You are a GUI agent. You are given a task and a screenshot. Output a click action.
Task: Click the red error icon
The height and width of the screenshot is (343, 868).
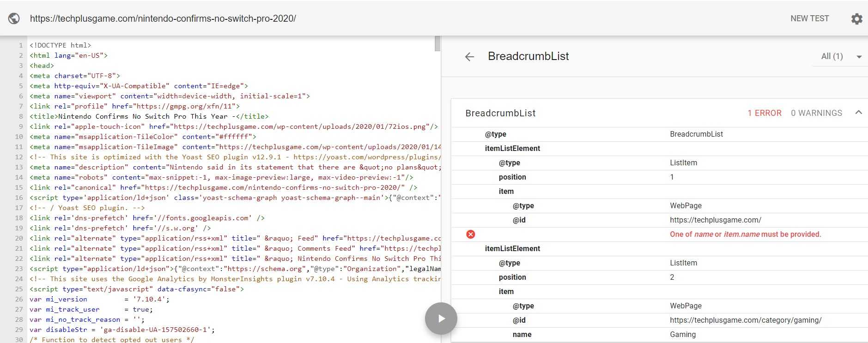tap(471, 235)
